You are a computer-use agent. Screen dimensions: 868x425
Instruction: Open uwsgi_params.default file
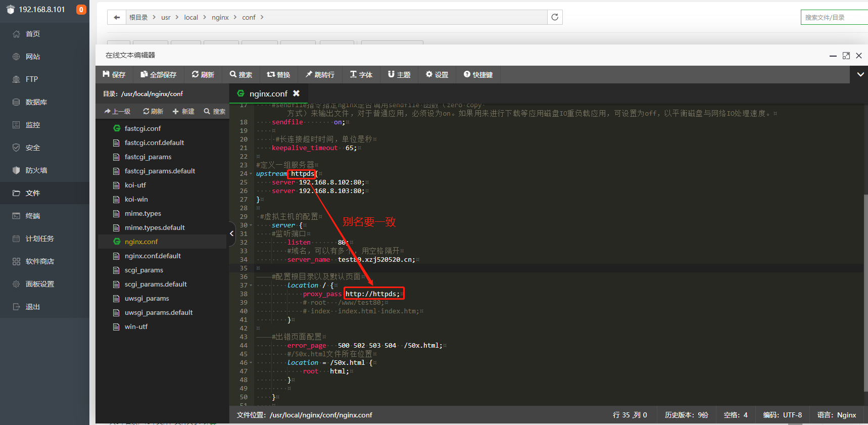[159, 312]
